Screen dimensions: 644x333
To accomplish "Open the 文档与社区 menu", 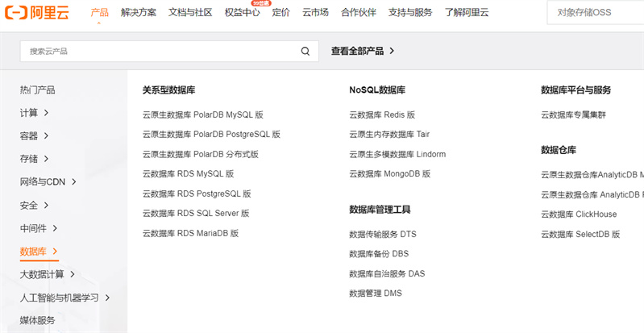I will click(x=190, y=12).
